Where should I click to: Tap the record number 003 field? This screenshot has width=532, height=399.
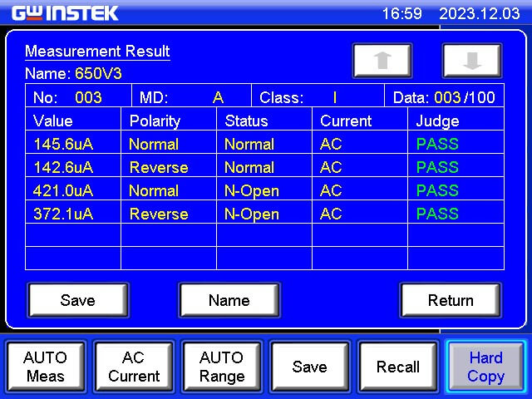pos(87,97)
